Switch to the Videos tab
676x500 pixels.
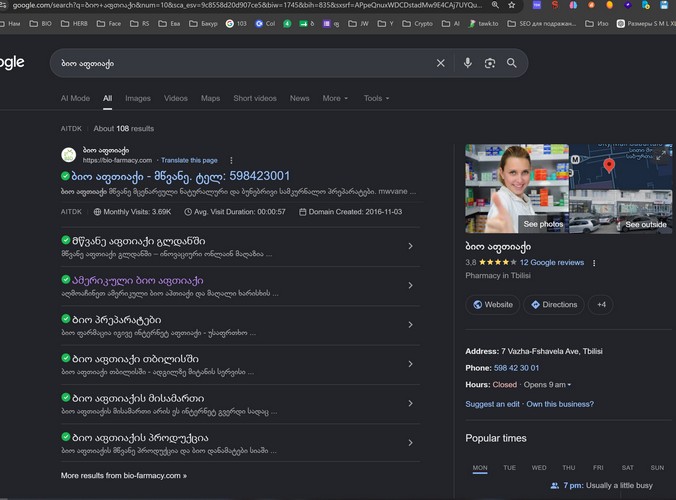pyautogui.click(x=175, y=98)
